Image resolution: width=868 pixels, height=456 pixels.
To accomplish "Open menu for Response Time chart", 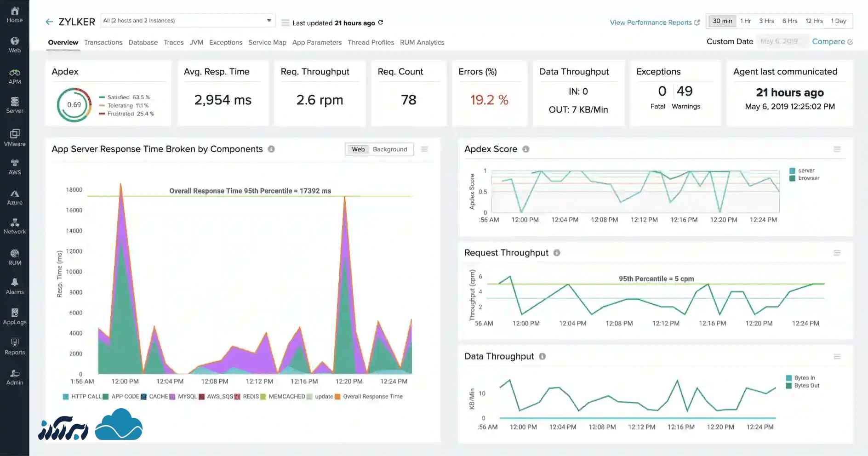I will 424,149.
